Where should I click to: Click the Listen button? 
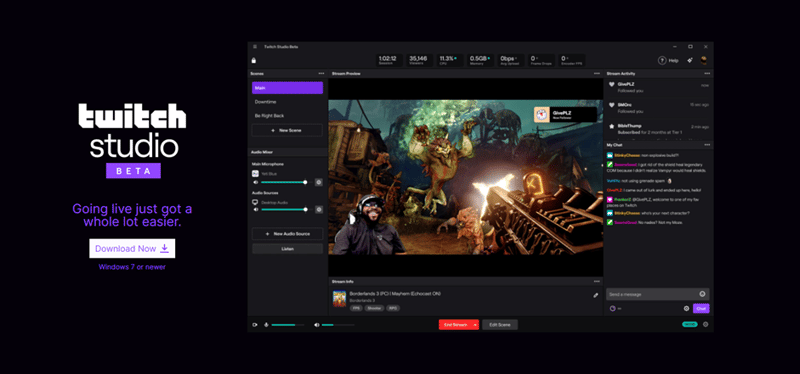pyautogui.click(x=287, y=248)
